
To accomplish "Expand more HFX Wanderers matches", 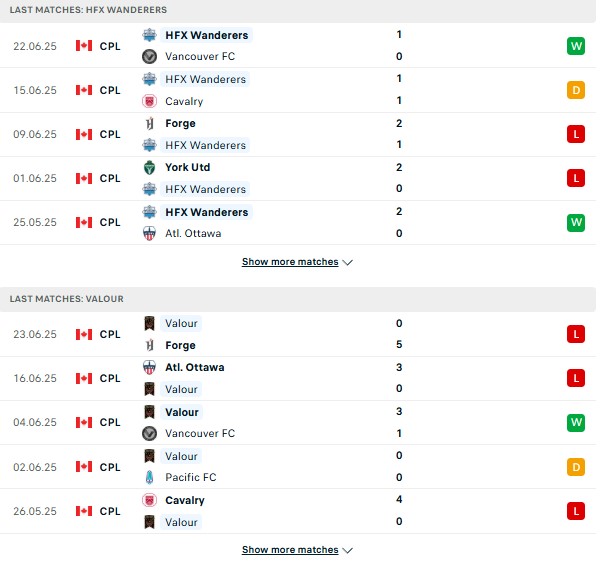I will [297, 262].
